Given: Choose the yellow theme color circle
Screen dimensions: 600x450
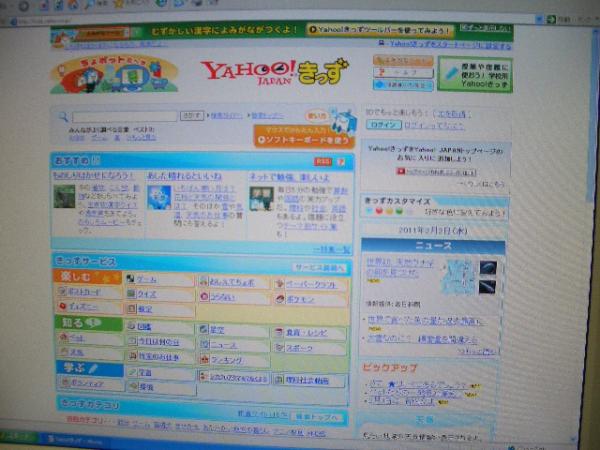Looking at the screenshot, I should [390, 211].
